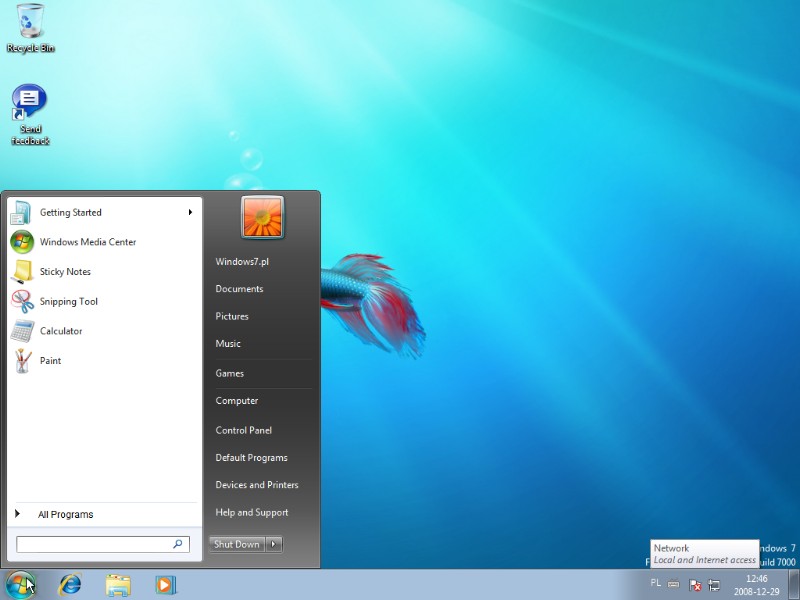Open Sticky Notes via its yellow icon

(x=22, y=271)
